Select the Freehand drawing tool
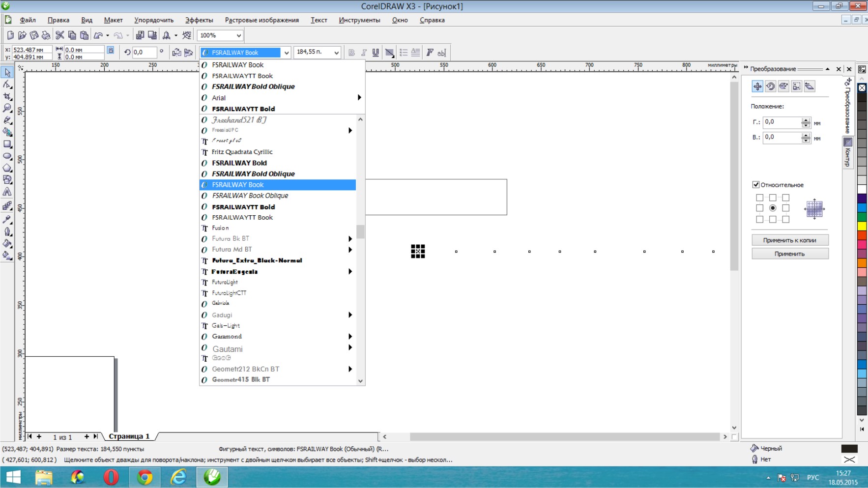This screenshot has height=488, width=868. (x=7, y=120)
